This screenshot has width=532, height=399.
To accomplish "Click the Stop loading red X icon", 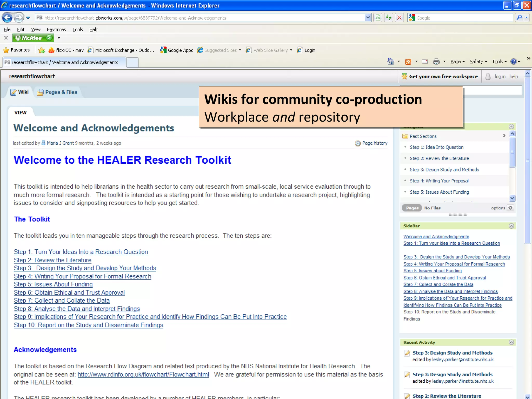I will click(399, 18).
